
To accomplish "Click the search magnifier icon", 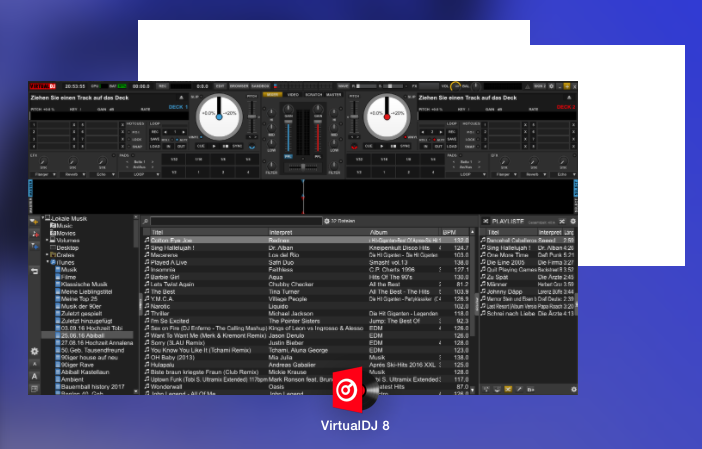I will (x=146, y=221).
